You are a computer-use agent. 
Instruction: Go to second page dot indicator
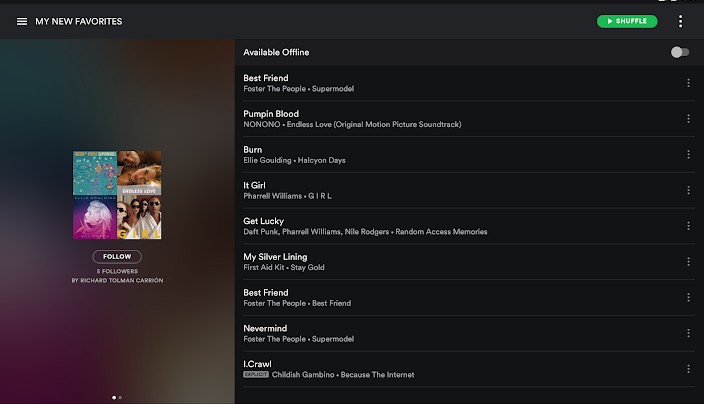[x=120, y=397]
